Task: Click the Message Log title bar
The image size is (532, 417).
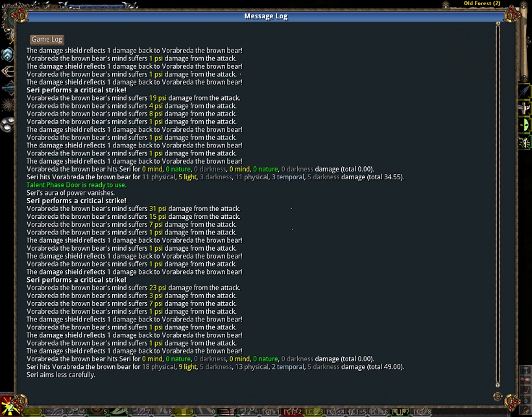Action: [266, 16]
